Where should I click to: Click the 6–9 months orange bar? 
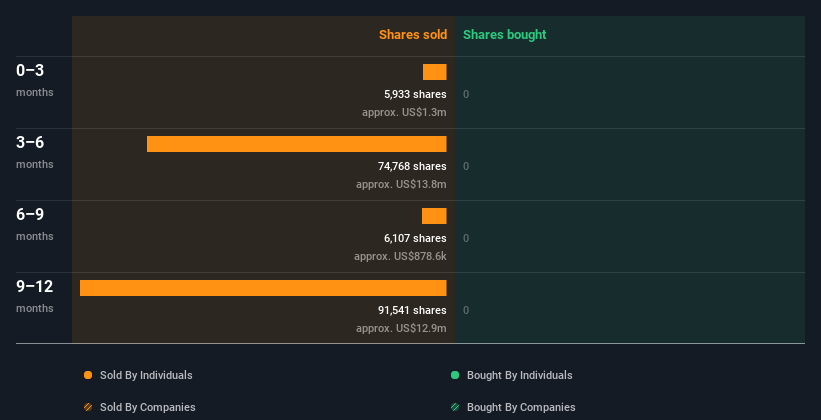pyautogui.click(x=434, y=216)
